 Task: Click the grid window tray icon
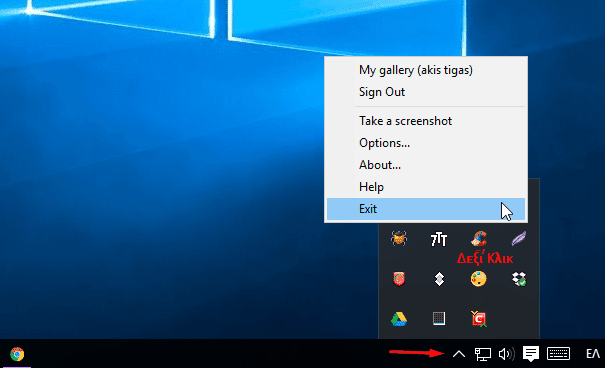[x=439, y=319]
